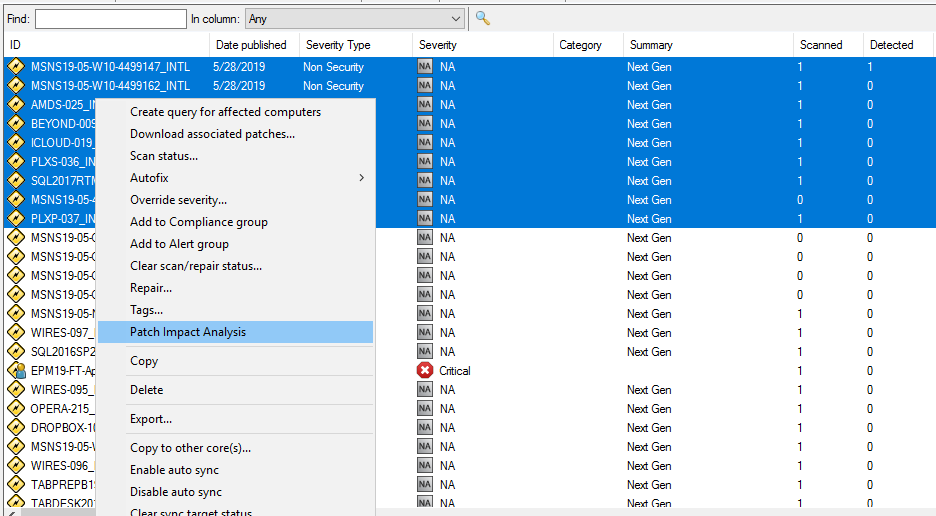Click the icon beside WIRES-097 row

coord(16,333)
